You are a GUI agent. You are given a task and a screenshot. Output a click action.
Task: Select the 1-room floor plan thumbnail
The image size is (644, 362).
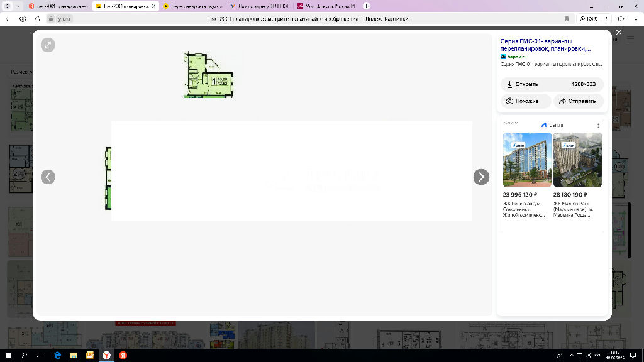pyautogui.click(x=208, y=75)
